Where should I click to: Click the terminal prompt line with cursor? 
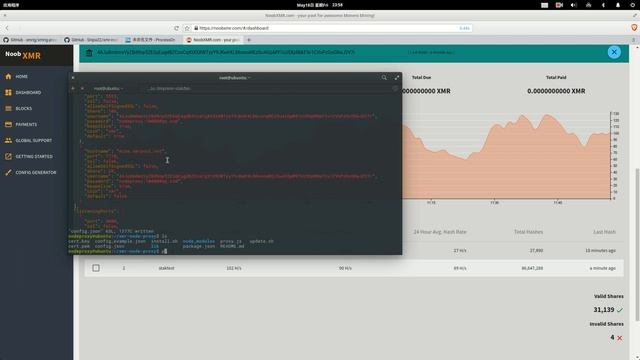(118, 251)
